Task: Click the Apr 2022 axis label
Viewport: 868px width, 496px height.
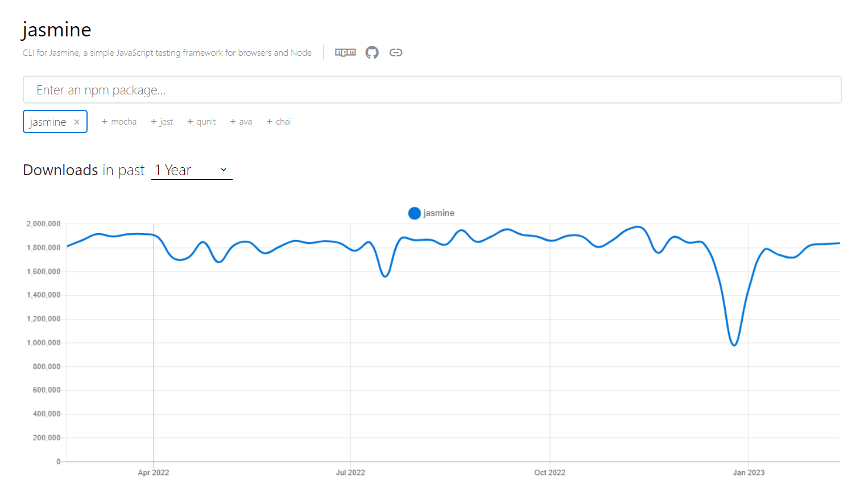Action: (154, 473)
